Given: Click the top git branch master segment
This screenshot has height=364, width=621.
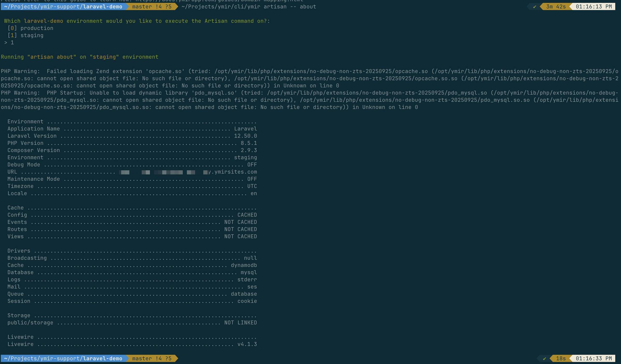Looking at the screenshot, I should (x=152, y=7).
